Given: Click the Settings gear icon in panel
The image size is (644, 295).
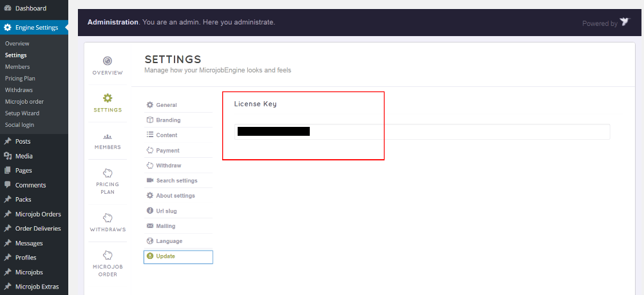Looking at the screenshot, I should [108, 98].
